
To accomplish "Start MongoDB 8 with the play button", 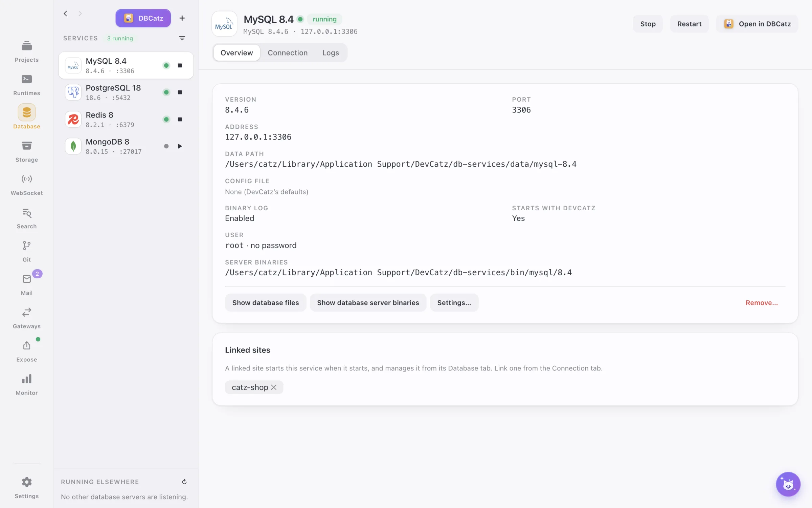I will [180, 146].
